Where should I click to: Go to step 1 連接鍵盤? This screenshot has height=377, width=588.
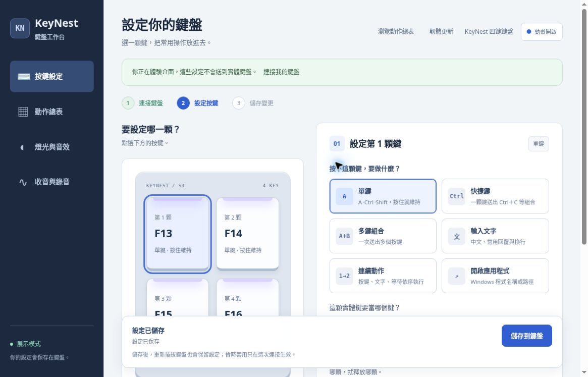[142, 103]
